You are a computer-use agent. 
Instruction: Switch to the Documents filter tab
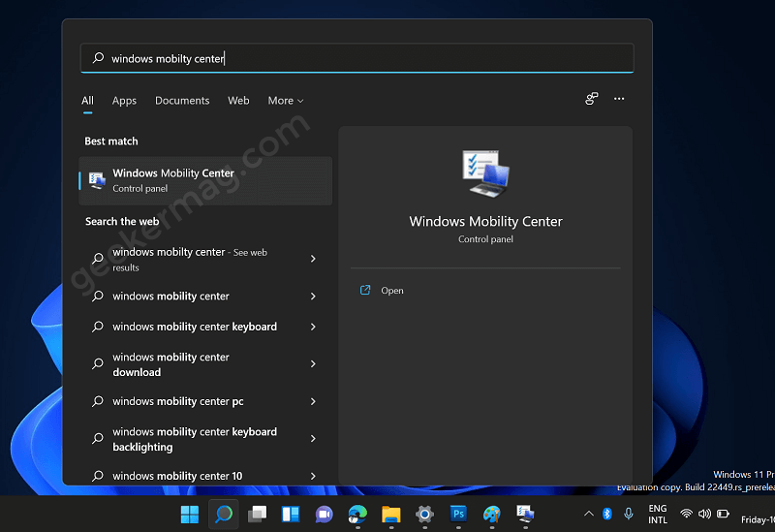pos(182,101)
